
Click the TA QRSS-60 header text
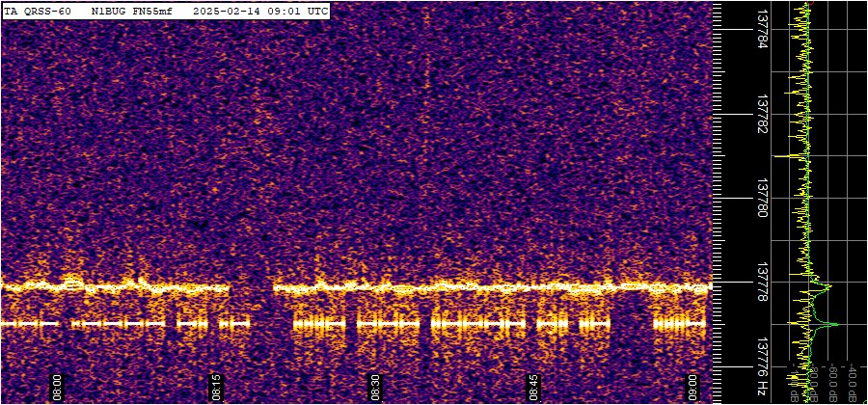37,11
